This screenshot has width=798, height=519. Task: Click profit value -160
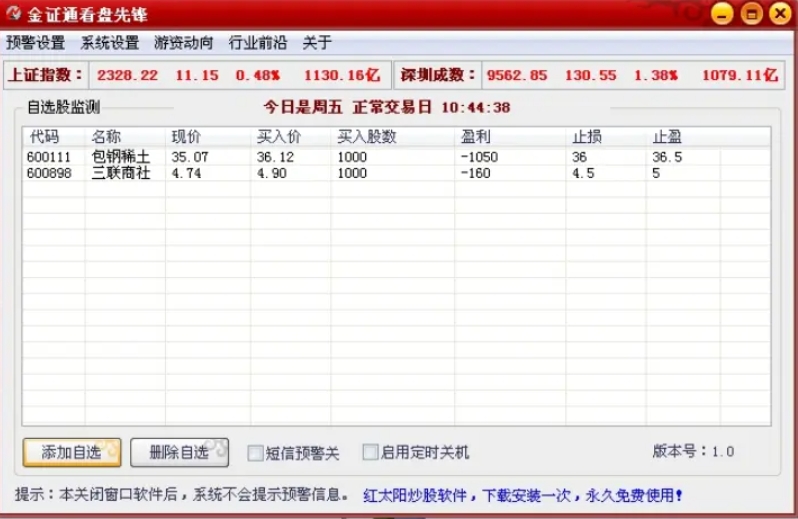[x=475, y=173]
